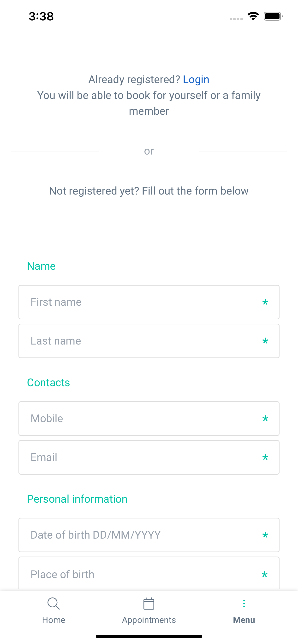The image size is (298, 644).
Task: Click the asterisk in Mobile field
Action: click(x=265, y=419)
